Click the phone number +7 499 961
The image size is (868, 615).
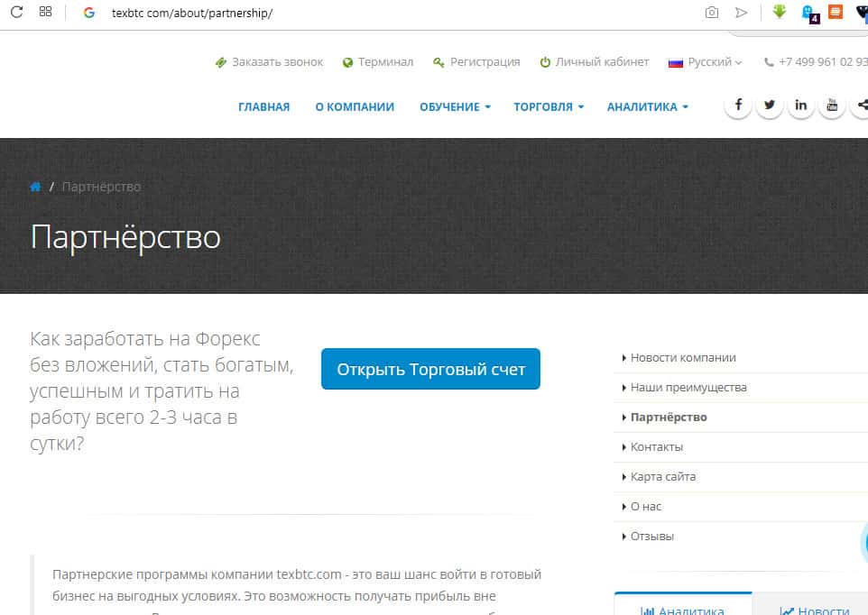[816, 62]
